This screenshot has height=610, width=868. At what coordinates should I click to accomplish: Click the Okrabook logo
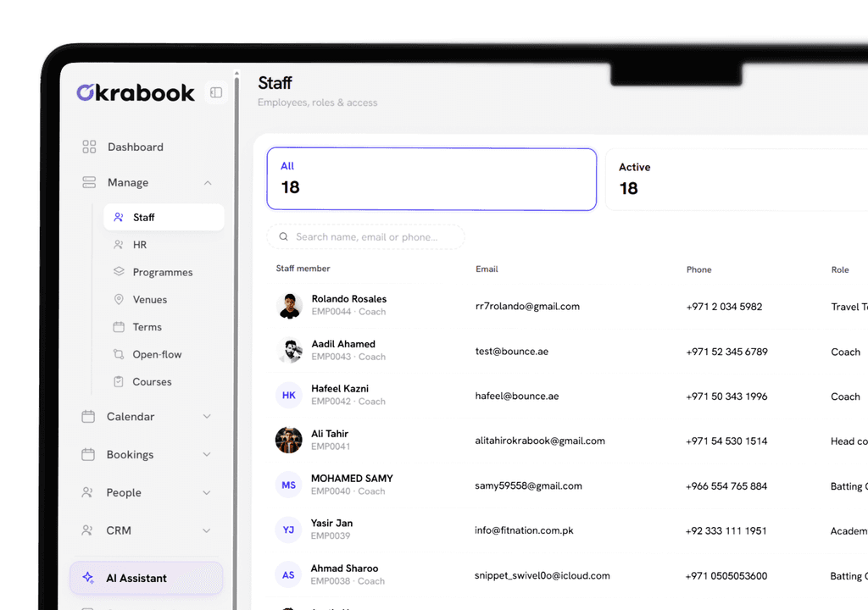[x=136, y=92]
